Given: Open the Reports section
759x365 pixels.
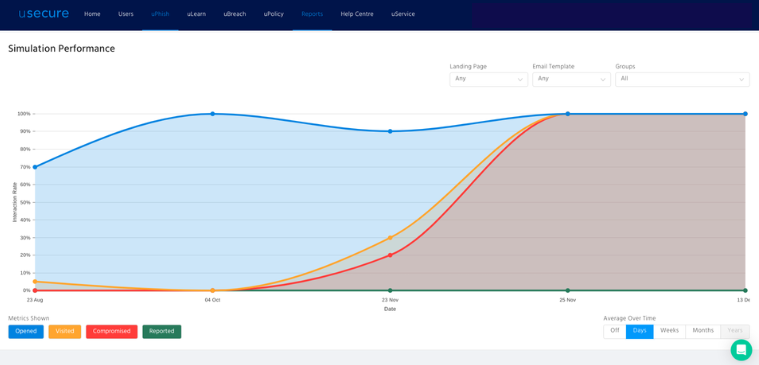Looking at the screenshot, I should (x=312, y=14).
